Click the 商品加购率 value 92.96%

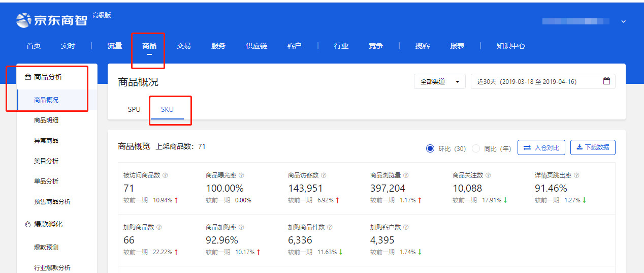click(222, 240)
